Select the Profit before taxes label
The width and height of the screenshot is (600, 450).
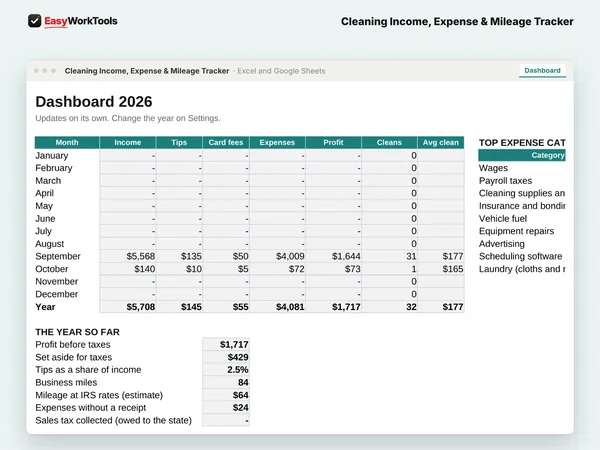click(73, 345)
